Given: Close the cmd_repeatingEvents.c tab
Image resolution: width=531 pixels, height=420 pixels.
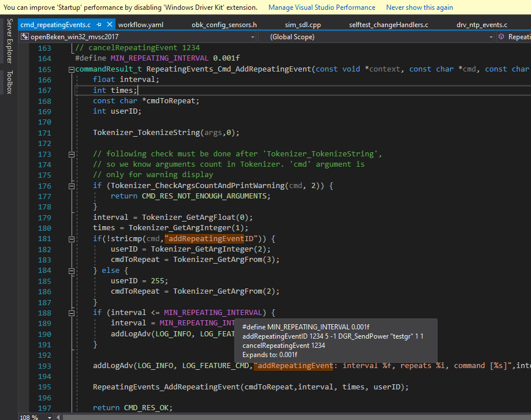Looking at the screenshot, I should click(110, 24).
